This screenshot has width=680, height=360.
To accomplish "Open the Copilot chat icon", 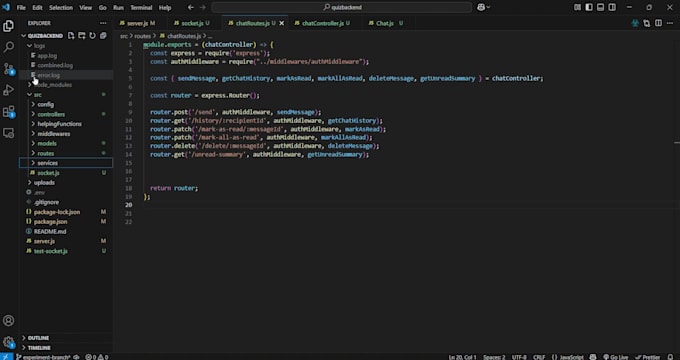I will point(481,7).
